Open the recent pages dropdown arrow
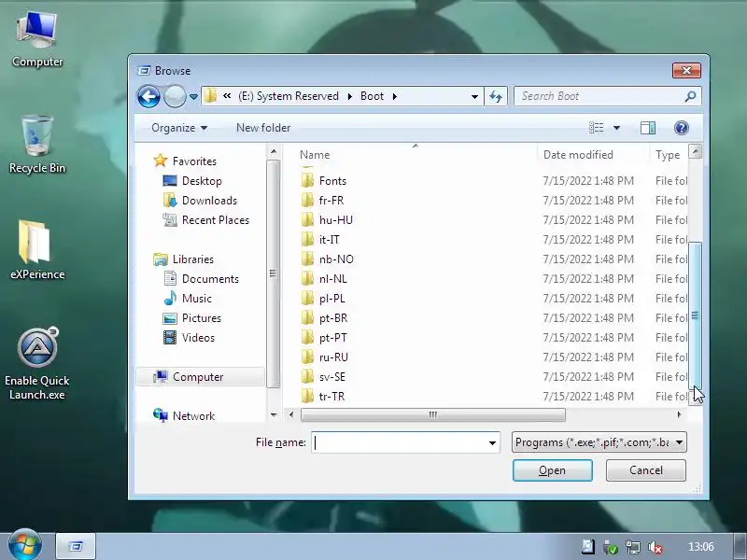Image resolution: width=747 pixels, height=560 pixels. point(193,97)
